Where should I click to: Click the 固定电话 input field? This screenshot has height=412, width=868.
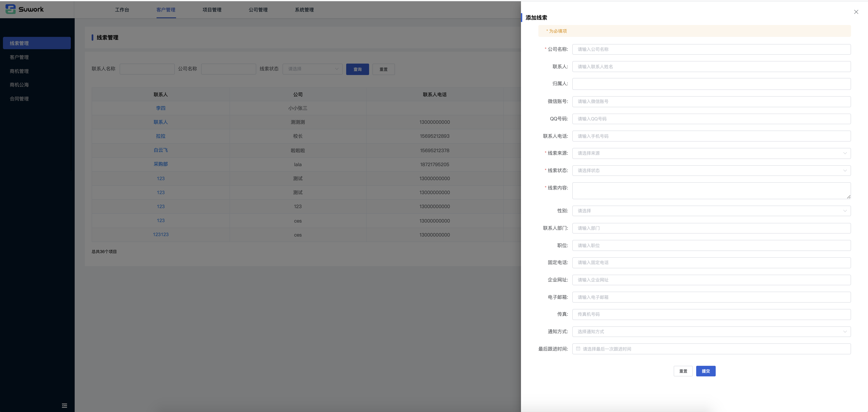pos(711,263)
